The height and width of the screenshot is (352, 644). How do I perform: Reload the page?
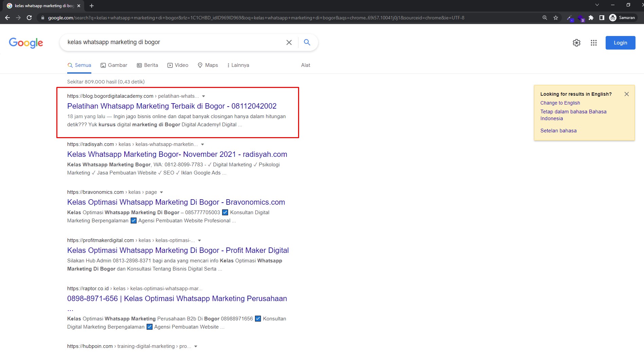pyautogui.click(x=30, y=18)
